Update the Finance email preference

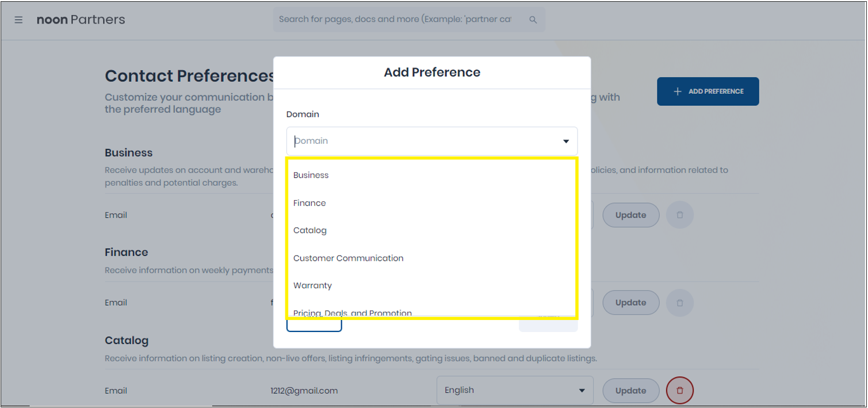(631, 303)
